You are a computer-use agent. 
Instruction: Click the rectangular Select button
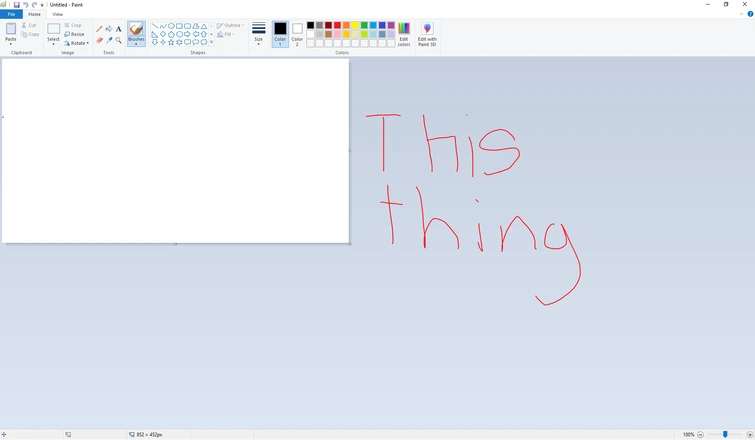coord(53,29)
